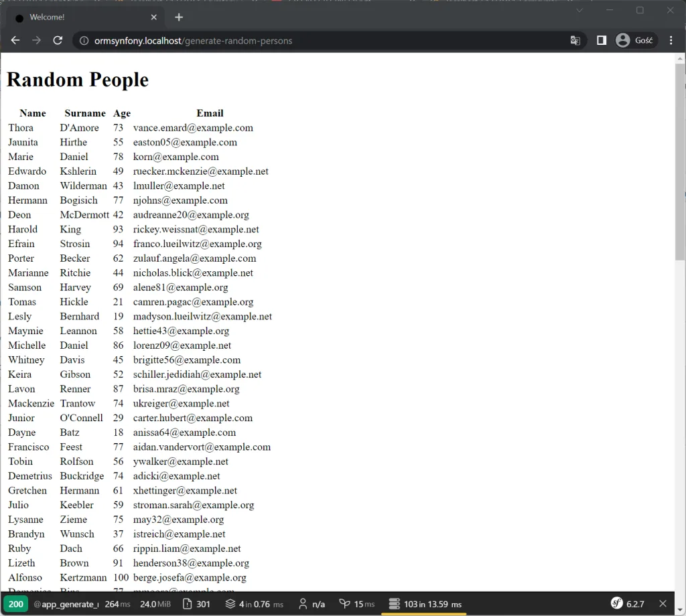Click the surname Bogisich
The width and height of the screenshot is (686, 616).
tap(79, 200)
